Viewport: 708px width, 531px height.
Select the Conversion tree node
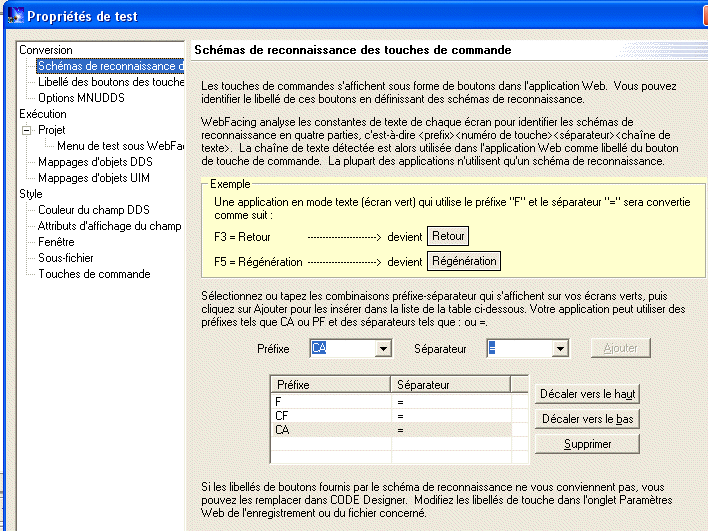[x=46, y=50]
